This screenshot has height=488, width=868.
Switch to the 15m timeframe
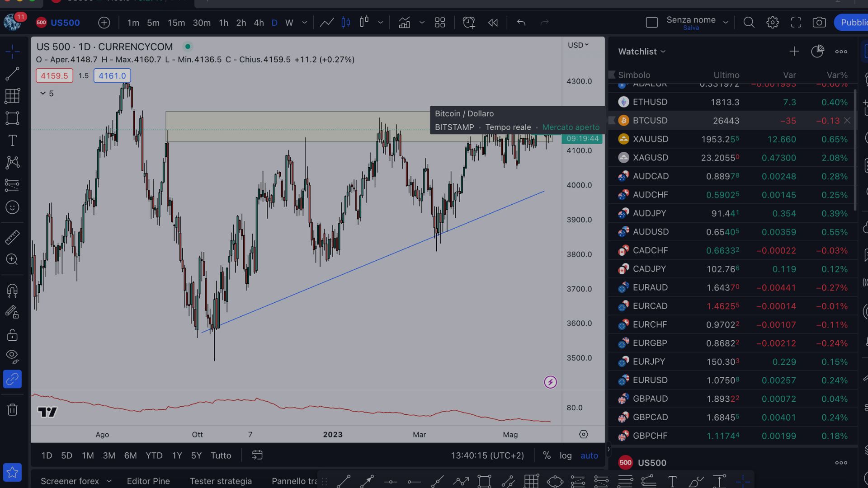click(x=176, y=23)
